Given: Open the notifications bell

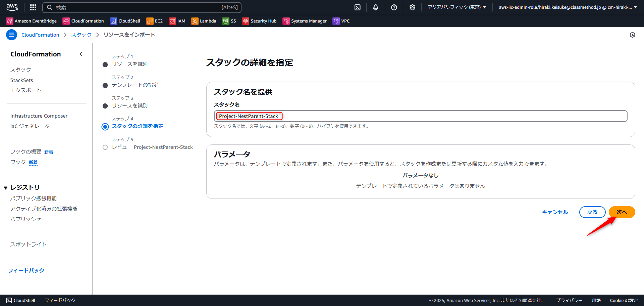Looking at the screenshot, I should click(376, 7).
